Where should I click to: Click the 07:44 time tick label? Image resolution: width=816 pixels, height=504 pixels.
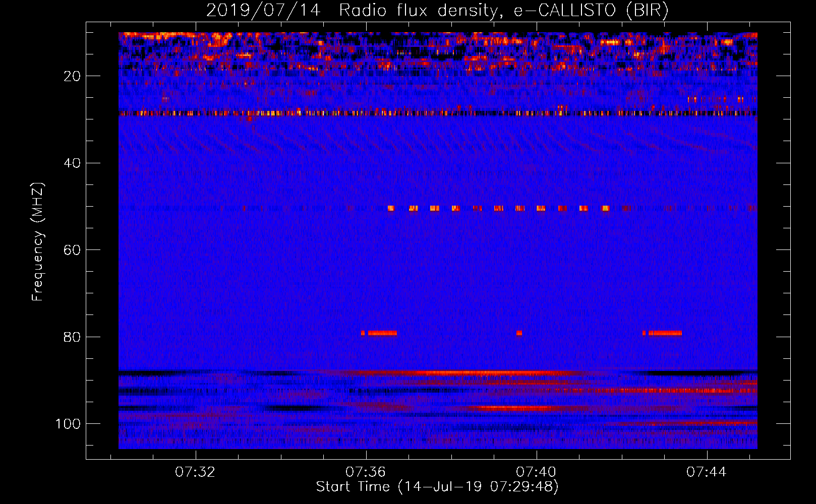pyautogui.click(x=707, y=472)
